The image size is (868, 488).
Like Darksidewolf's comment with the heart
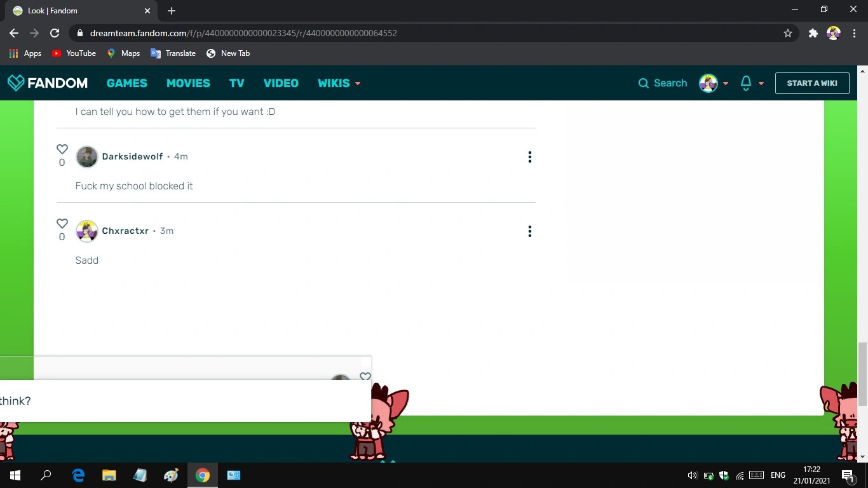point(62,149)
